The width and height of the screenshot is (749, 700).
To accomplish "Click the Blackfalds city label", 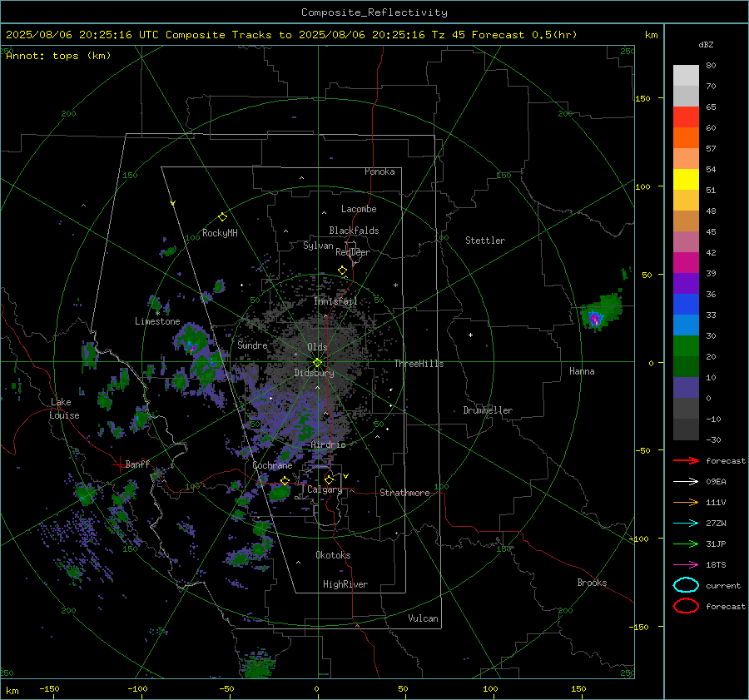I will (354, 231).
